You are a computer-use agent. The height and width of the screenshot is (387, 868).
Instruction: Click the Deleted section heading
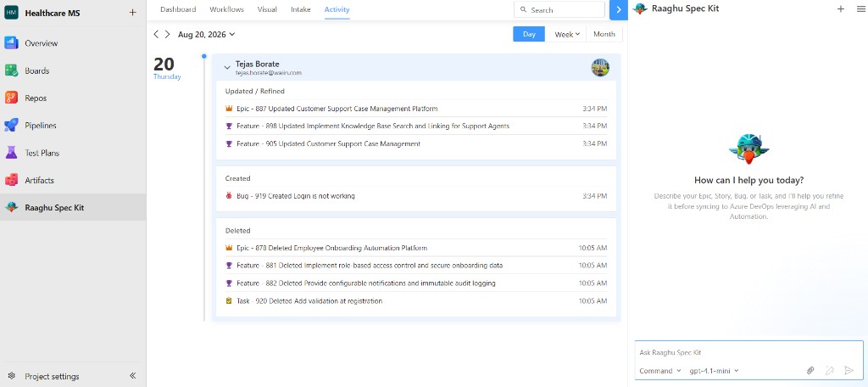(237, 231)
